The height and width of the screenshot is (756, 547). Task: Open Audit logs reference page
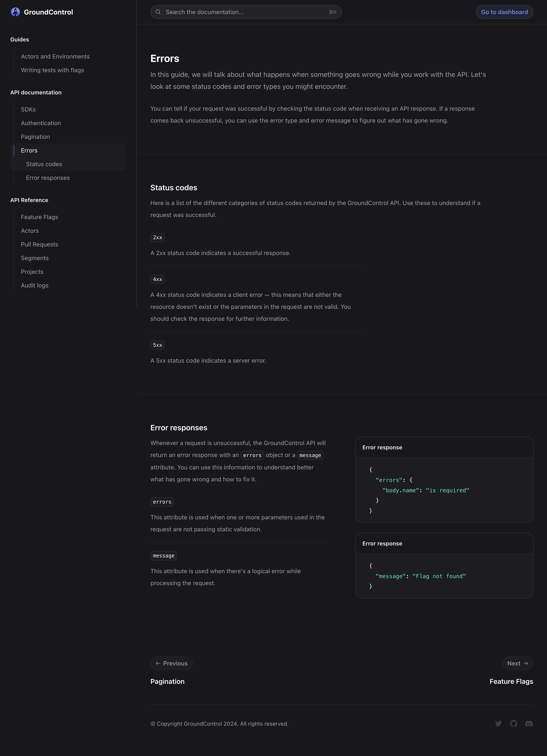point(35,285)
